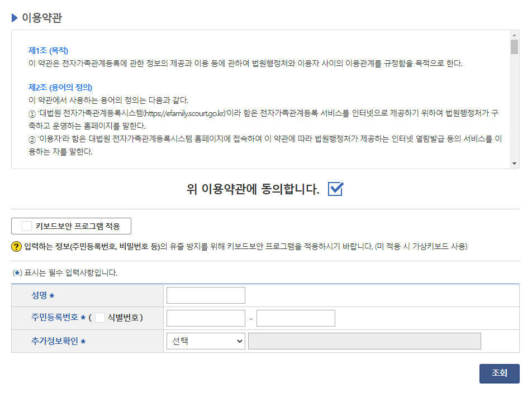The width and height of the screenshot is (532, 393).
Task: Click the 표시는 필수 입력사항입니다 note
Action: 65,273
